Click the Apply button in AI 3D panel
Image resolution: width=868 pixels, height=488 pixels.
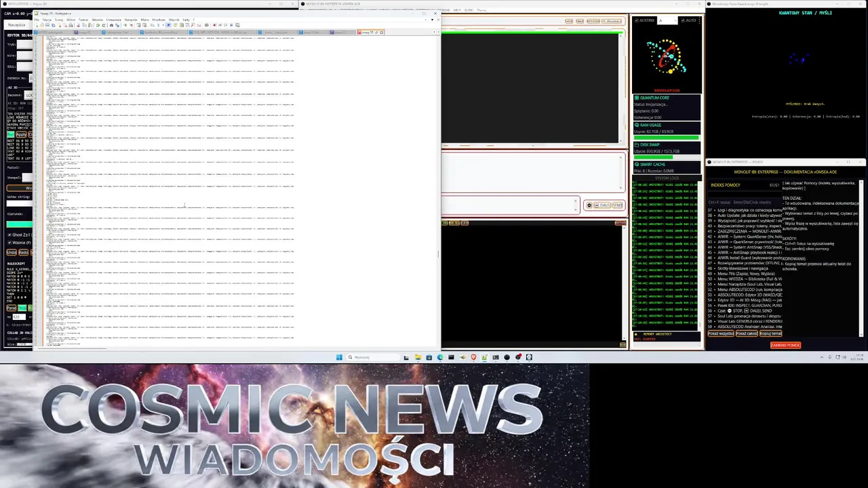tap(21, 134)
